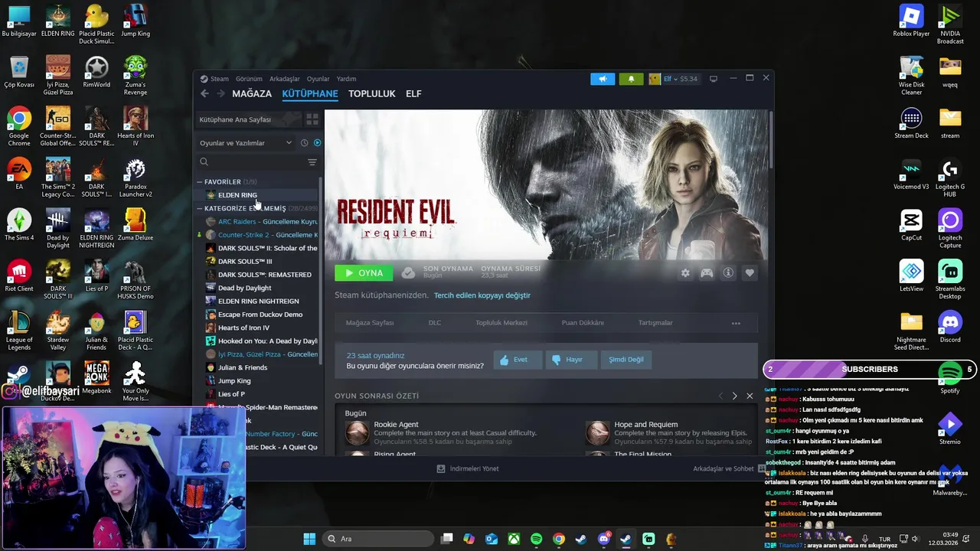Select Lies of P in library list
980x551 pixels.
click(231, 395)
